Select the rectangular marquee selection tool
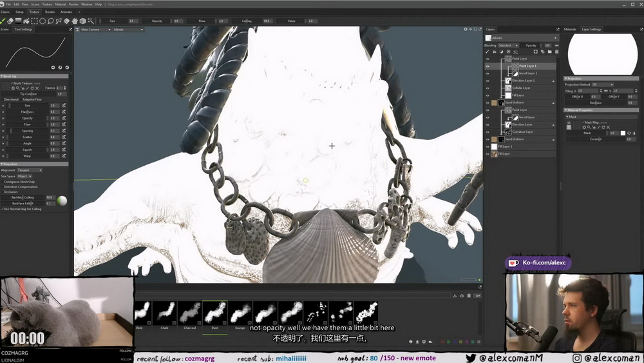 click(35, 21)
